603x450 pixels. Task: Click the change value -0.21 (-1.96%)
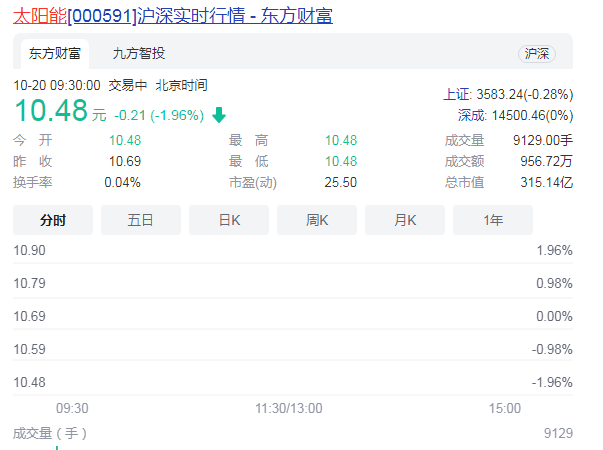(x=159, y=115)
